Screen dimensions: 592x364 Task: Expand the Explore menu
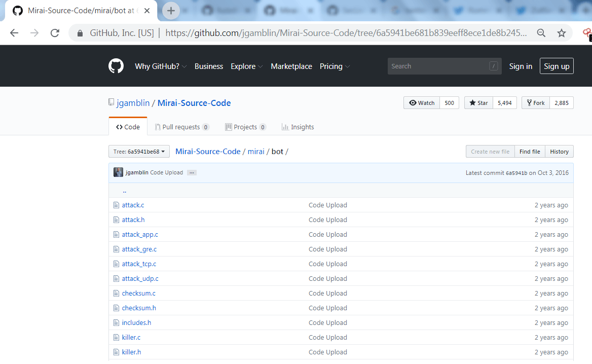246,66
